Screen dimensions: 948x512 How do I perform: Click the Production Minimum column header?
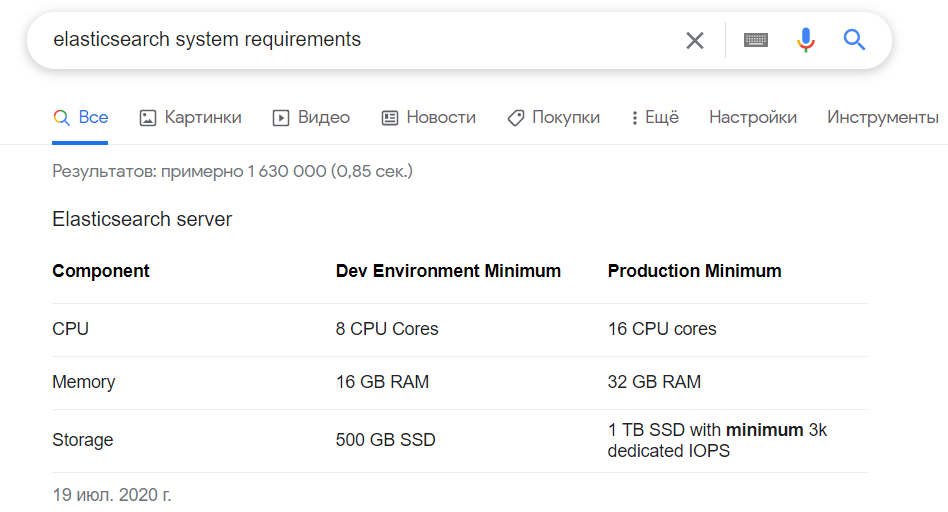(694, 271)
